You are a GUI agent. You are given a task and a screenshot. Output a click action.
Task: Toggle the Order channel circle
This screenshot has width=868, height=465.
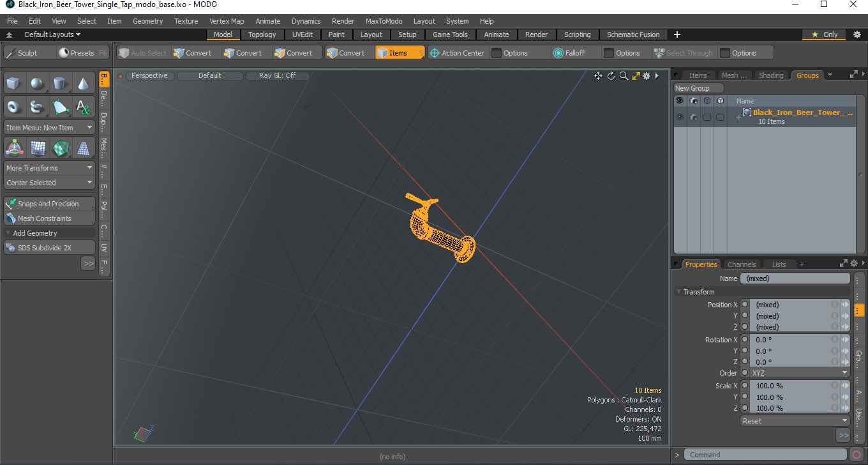[x=745, y=373]
